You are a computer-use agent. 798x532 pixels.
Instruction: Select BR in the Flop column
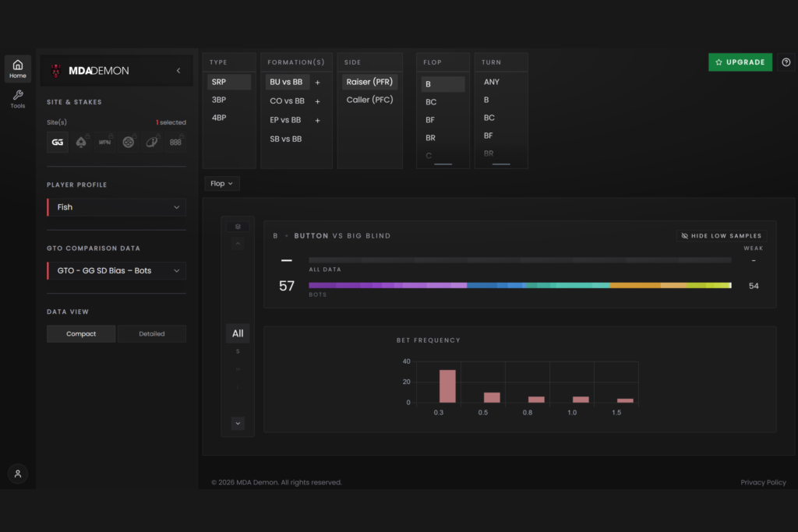443,138
